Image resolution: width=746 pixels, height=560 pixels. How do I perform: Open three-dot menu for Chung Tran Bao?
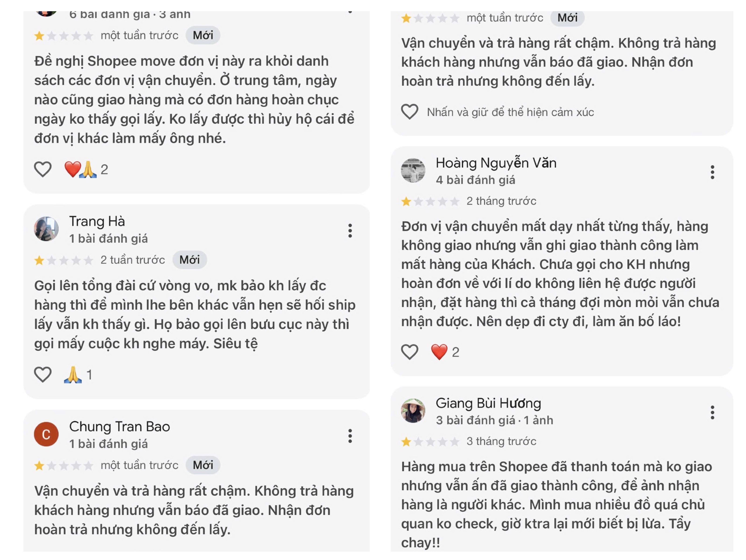[350, 436]
